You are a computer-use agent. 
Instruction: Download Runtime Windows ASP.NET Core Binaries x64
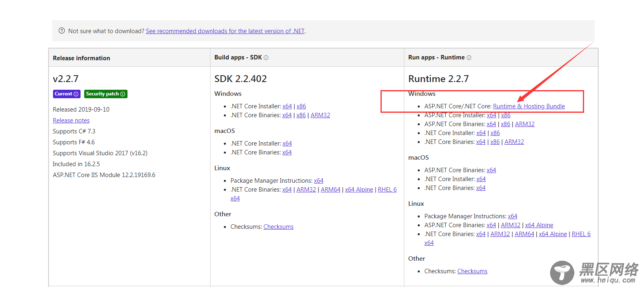coord(491,124)
